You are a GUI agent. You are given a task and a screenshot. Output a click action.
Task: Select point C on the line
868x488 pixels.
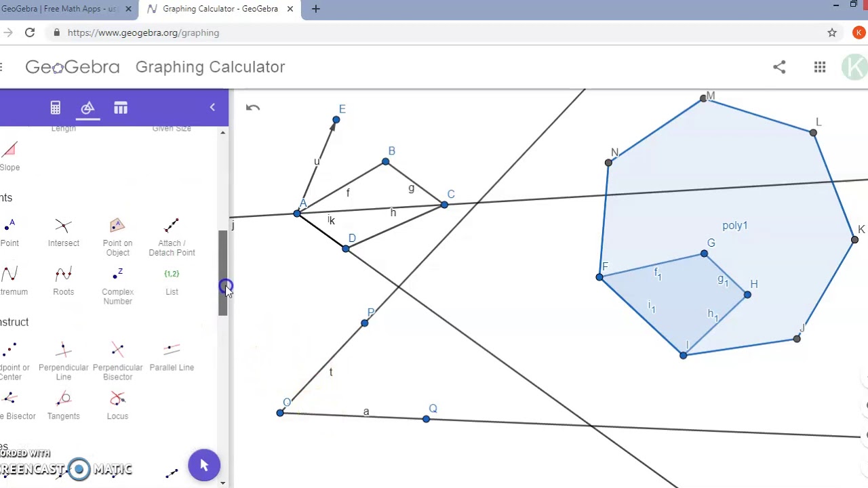click(x=444, y=204)
